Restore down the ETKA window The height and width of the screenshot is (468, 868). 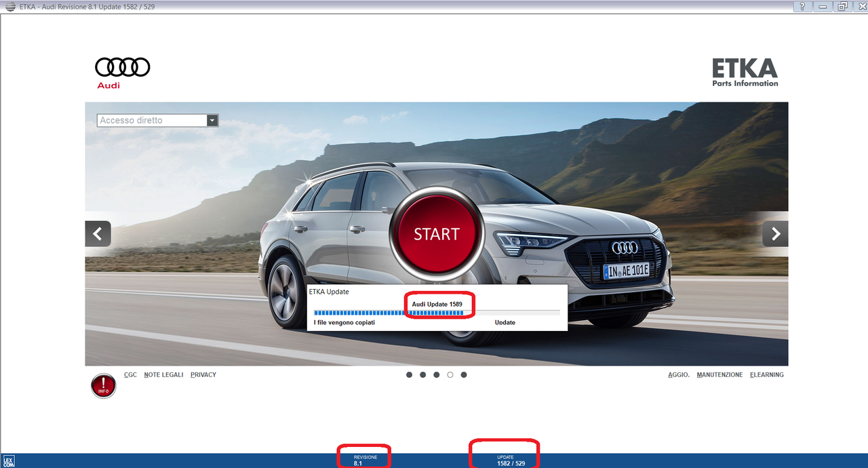pos(842,6)
